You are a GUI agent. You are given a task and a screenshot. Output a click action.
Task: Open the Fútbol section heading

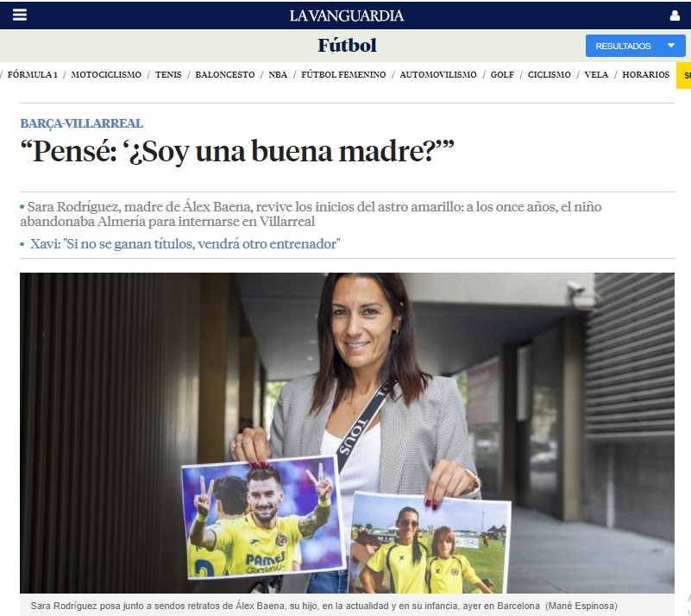click(x=348, y=46)
